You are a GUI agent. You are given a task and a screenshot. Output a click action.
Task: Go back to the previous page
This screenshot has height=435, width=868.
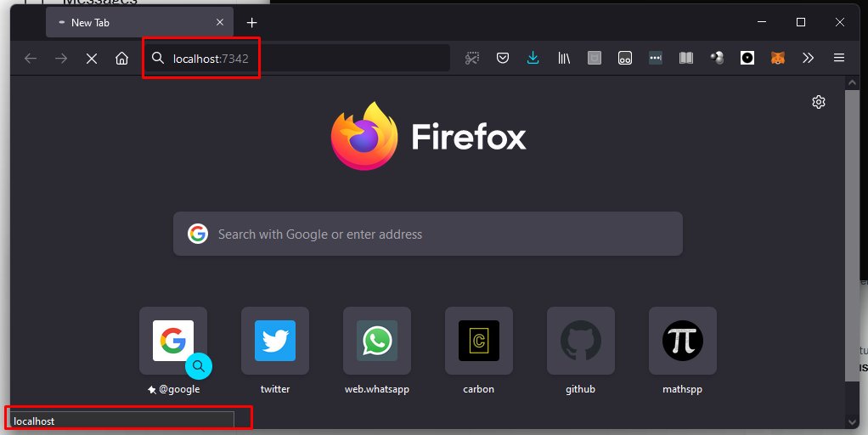click(x=31, y=58)
